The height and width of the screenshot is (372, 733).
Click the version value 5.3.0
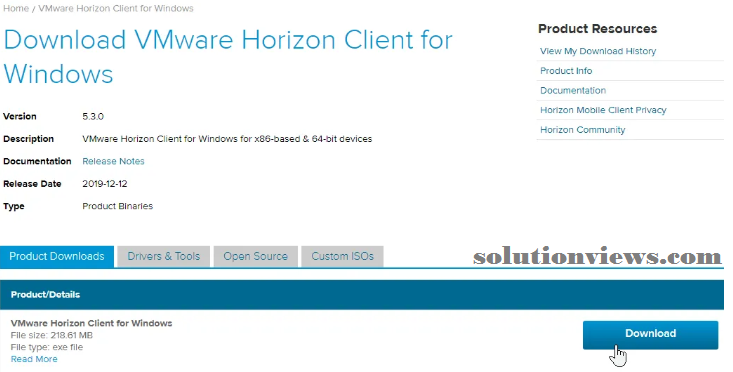[x=93, y=116]
